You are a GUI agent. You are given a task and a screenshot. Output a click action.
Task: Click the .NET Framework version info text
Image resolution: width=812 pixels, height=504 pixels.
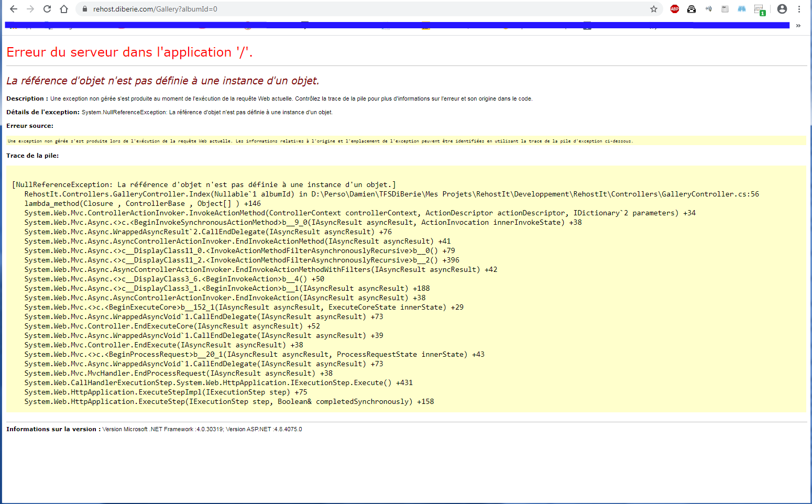tap(202, 429)
